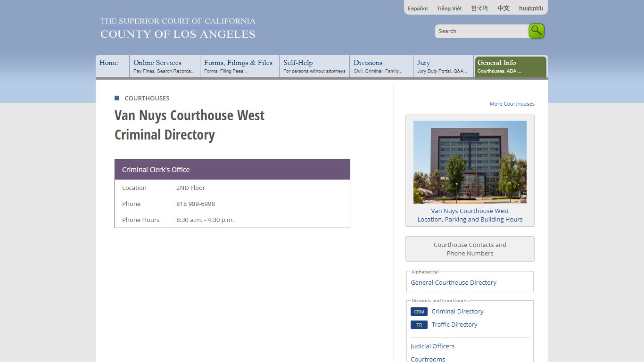Click the Criminal Clerk's Office header
Image resolution: width=644 pixels, height=362 pixels.
pyautogui.click(x=232, y=170)
